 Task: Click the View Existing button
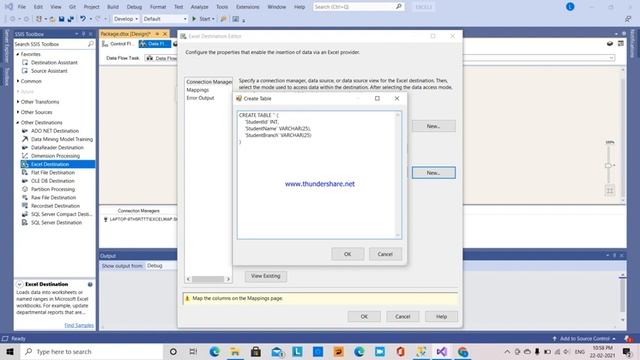click(266, 276)
